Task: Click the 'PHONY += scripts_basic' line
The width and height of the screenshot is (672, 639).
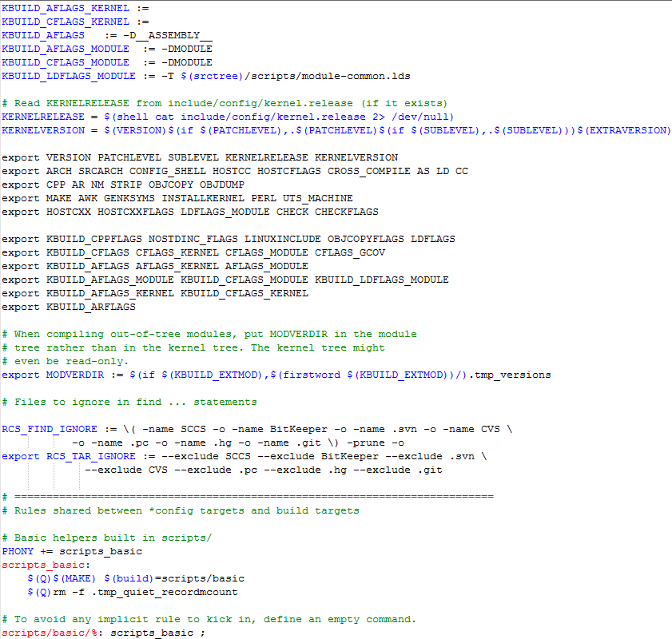Action: 72,552
